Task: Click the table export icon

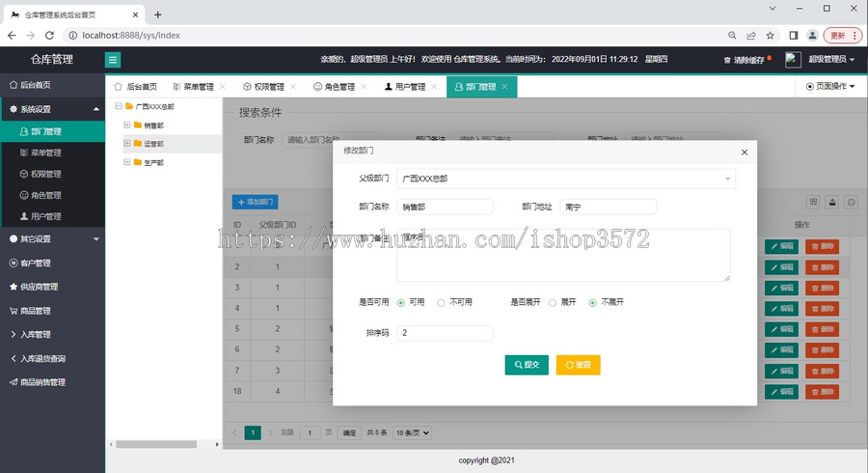Action: click(832, 202)
